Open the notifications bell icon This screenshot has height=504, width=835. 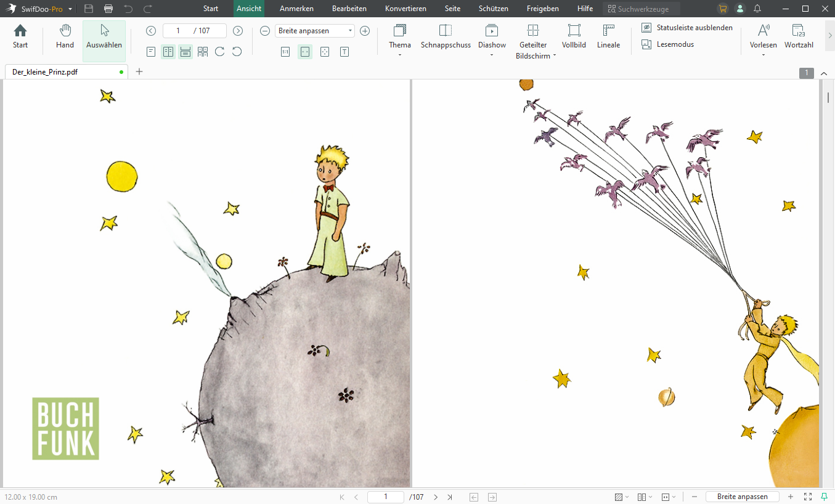click(x=757, y=9)
